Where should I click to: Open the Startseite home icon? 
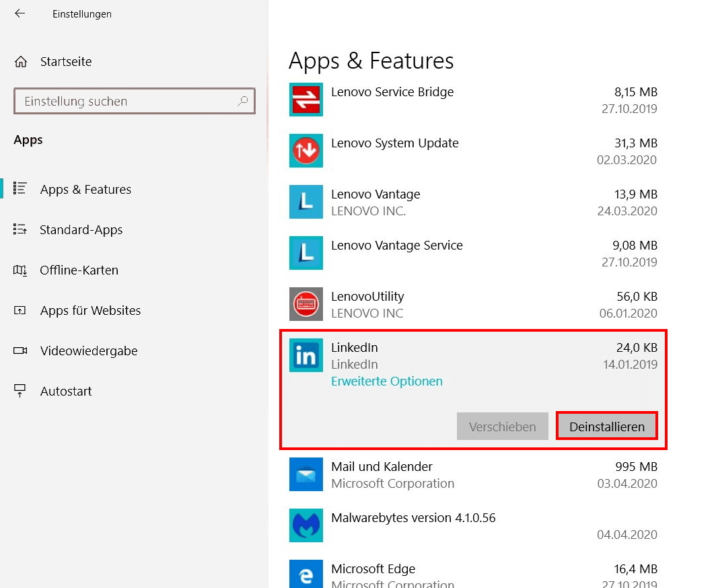pyautogui.click(x=21, y=62)
